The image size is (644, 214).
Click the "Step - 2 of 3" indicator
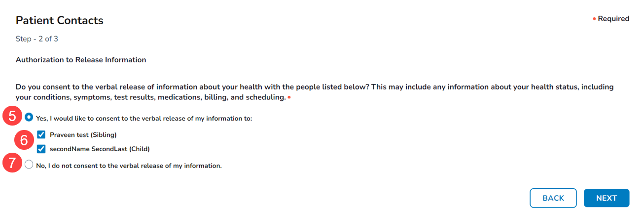37,39
